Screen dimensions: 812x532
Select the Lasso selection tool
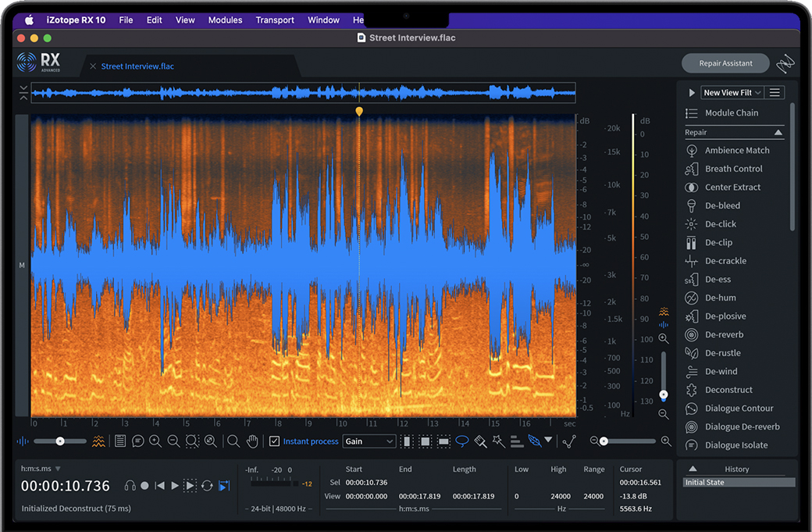(x=462, y=441)
